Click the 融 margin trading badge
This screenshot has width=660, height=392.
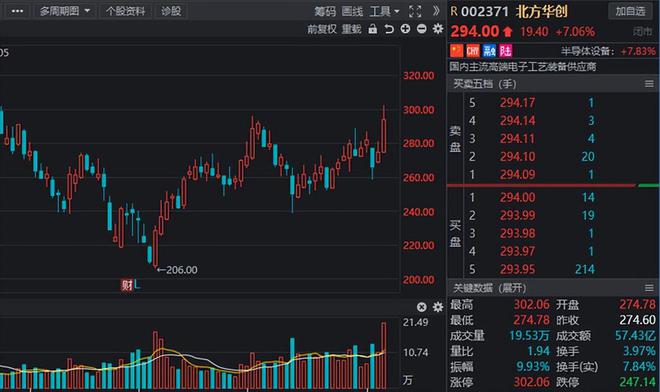pos(490,51)
